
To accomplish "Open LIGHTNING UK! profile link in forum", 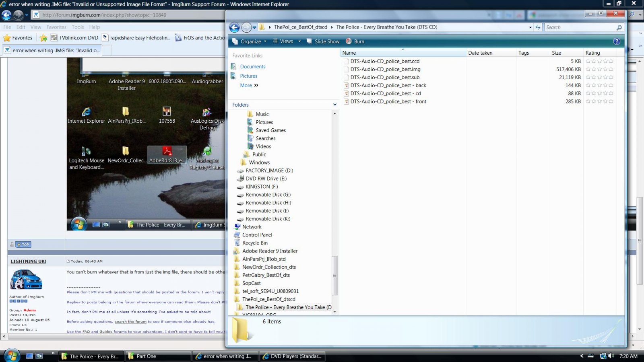I will click(x=29, y=261).
